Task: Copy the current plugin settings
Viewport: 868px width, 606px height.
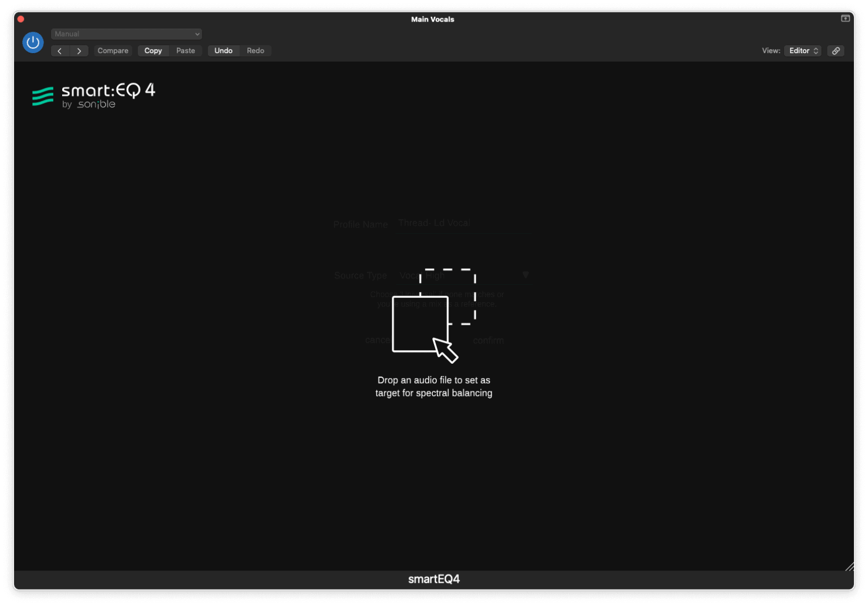Action: point(153,50)
